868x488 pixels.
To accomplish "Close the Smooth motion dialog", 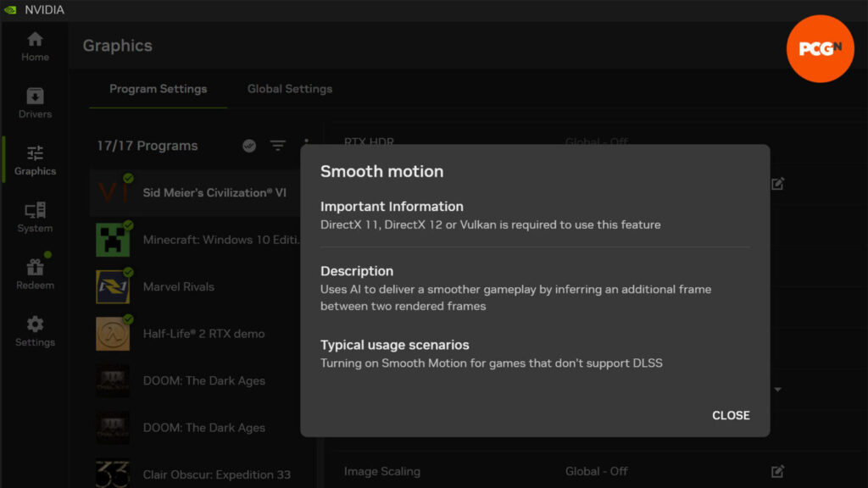I will 731,415.
